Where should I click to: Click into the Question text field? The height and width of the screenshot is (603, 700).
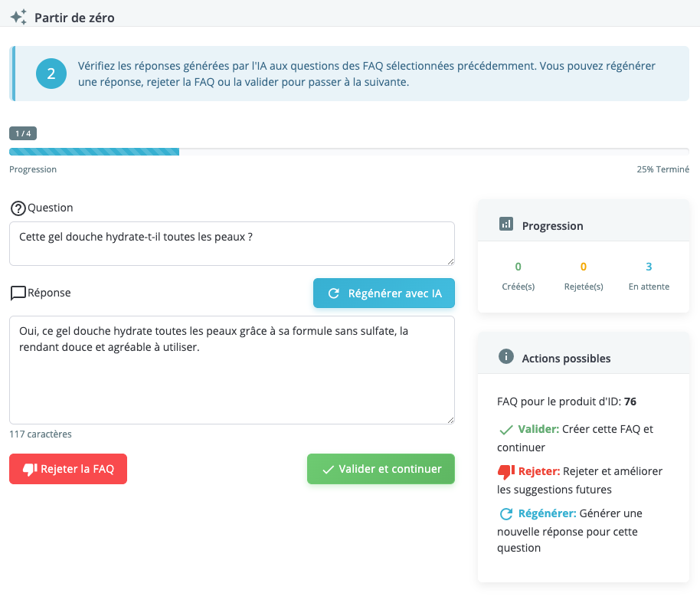coord(231,244)
